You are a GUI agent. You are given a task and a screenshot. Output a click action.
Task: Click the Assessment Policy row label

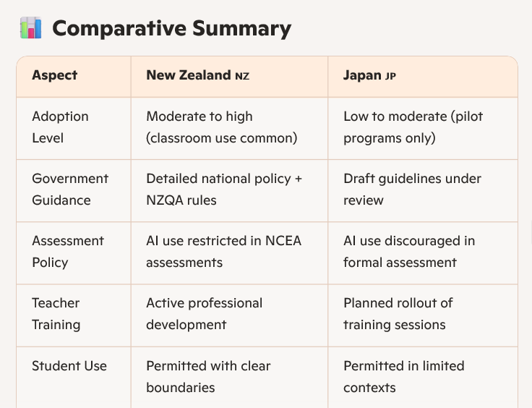coord(68,252)
